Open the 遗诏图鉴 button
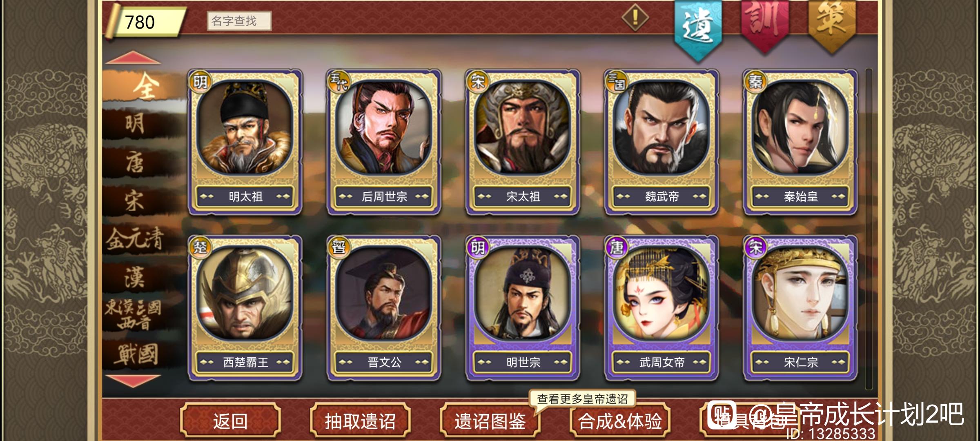The height and width of the screenshot is (441, 980). (490, 421)
